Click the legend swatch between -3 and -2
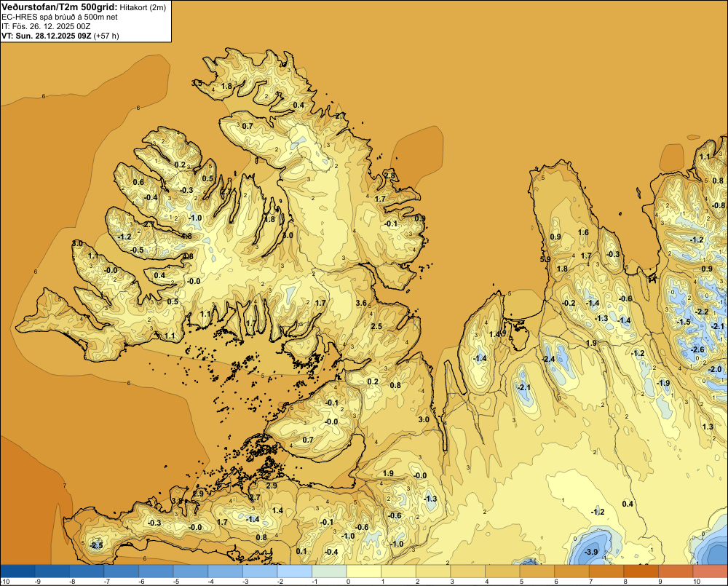 coord(261,571)
